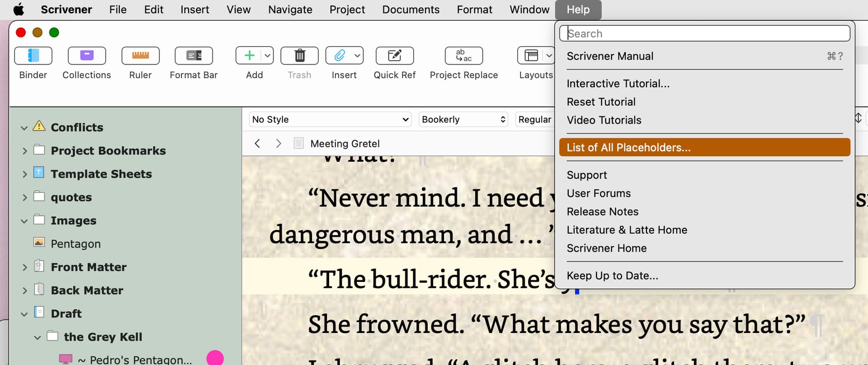
Task: Click the paperclip Insert icon
Action: (339, 56)
